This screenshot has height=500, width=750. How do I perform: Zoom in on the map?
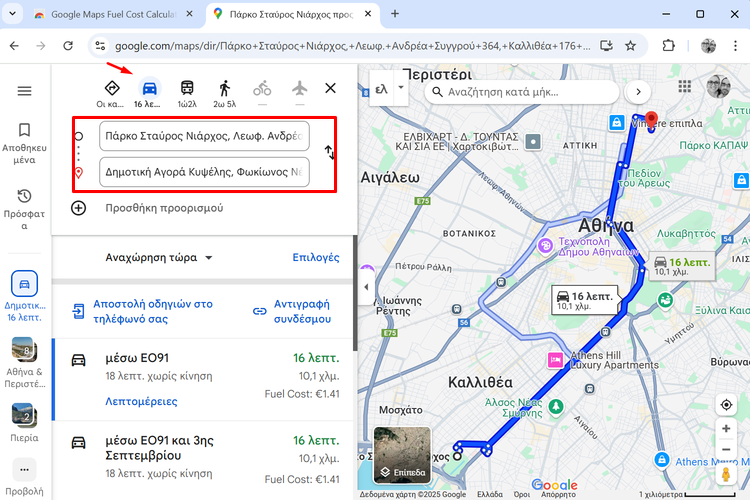pos(726,429)
